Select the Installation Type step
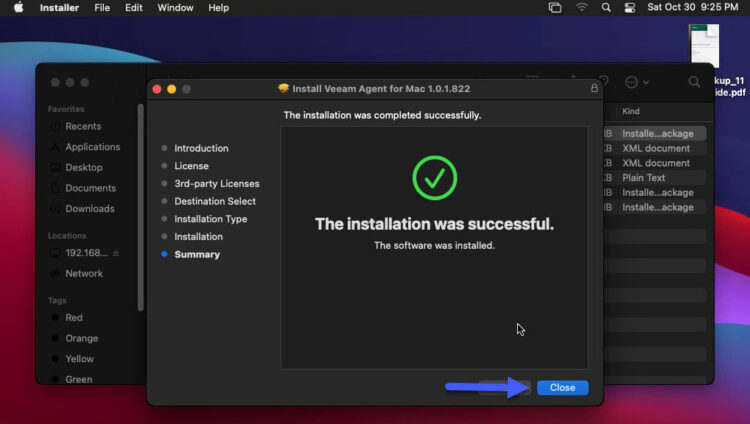Viewport: 750px width, 424px height. point(210,219)
